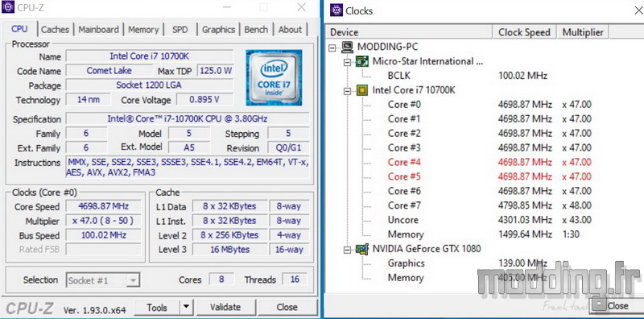
Task: Click the Specification field i7-10700K CPU @ 3.80GHz
Action: [x=188, y=118]
